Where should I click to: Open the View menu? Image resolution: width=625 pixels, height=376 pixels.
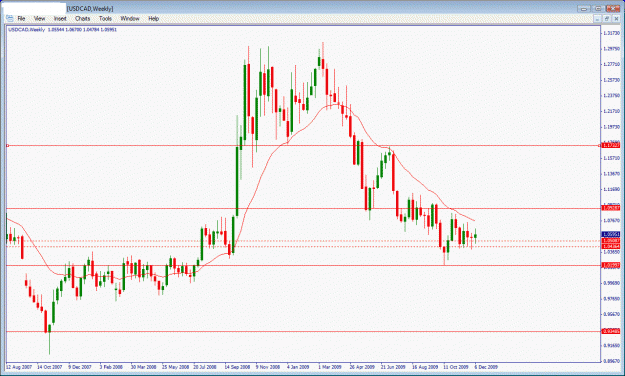(39, 19)
